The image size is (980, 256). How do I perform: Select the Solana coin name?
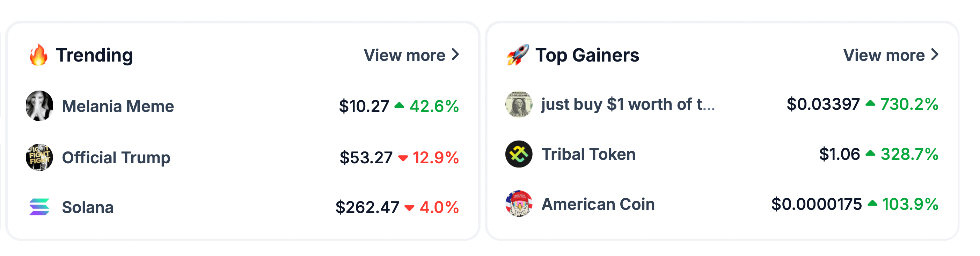pos(88,207)
